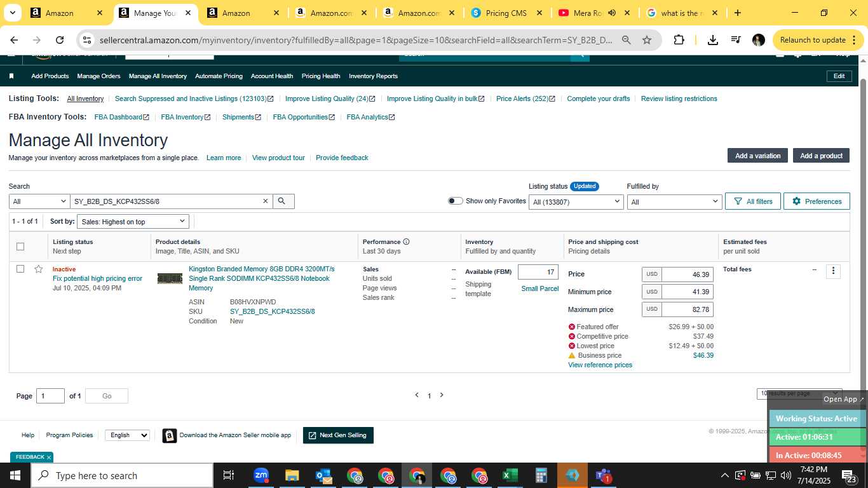This screenshot has height=488, width=868.
Task: Open the results per page dropdown
Action: [799, 393]
